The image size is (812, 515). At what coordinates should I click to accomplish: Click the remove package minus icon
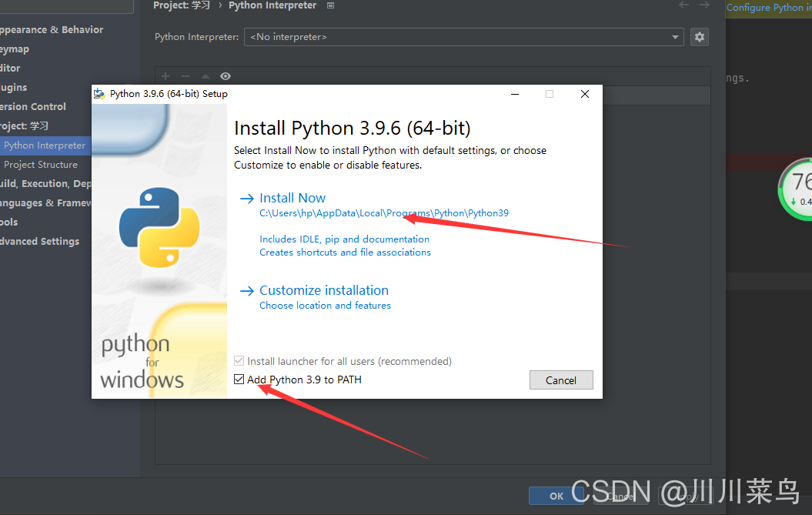[185, 76]
